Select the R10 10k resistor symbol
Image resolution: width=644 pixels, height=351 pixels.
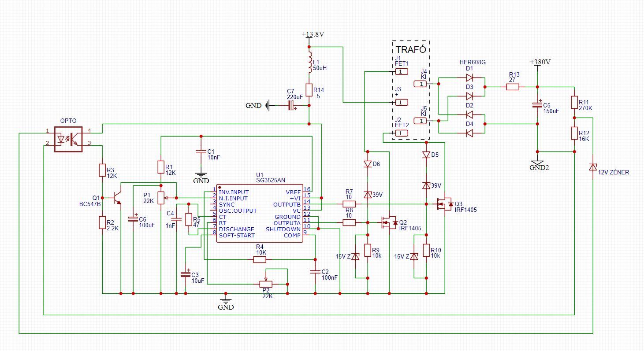click(426, 250)
